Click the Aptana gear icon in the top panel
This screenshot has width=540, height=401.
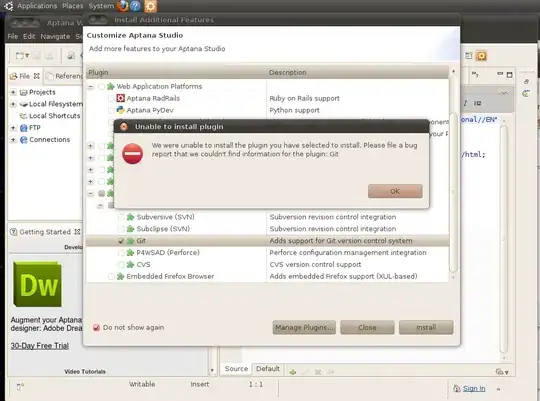[x=150, y=6]
